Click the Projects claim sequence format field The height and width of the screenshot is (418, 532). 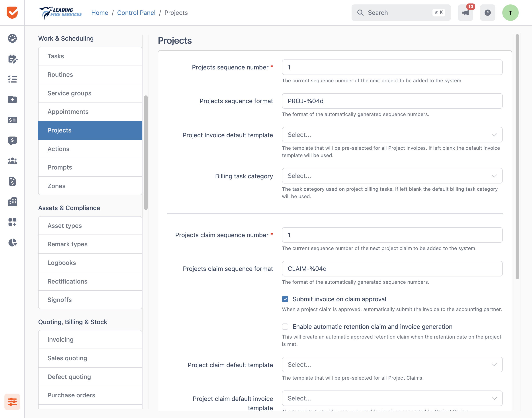392,269
